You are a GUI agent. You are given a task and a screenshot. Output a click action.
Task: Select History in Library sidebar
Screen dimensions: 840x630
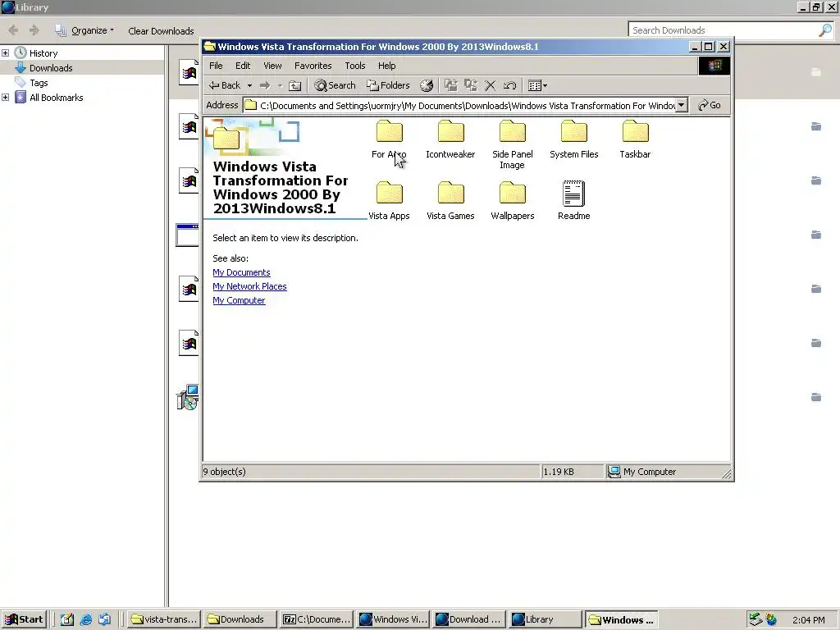[43, 53]
